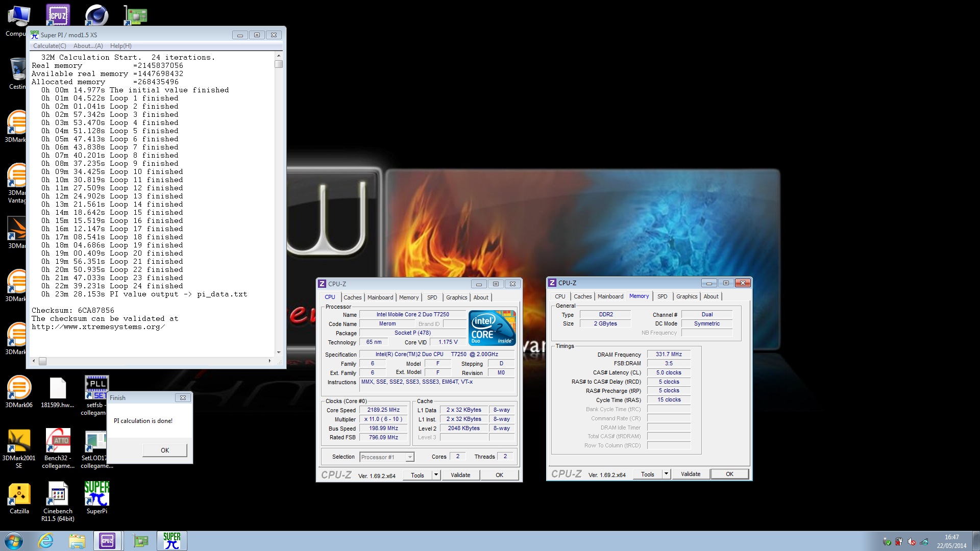Viewport: 980px width, 551px height.
Task: Open the Cinema 4D sphere desktop icon
Action: (x=96, y=15)
